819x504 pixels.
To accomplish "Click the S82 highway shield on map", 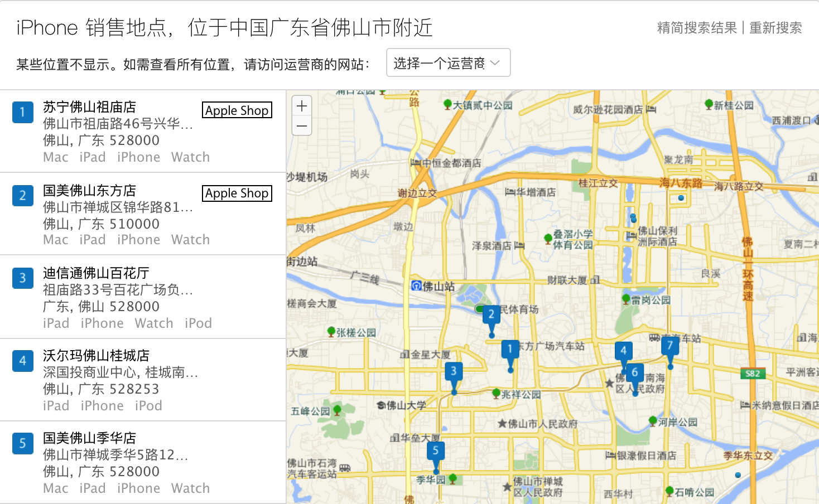I will (753, 374).
